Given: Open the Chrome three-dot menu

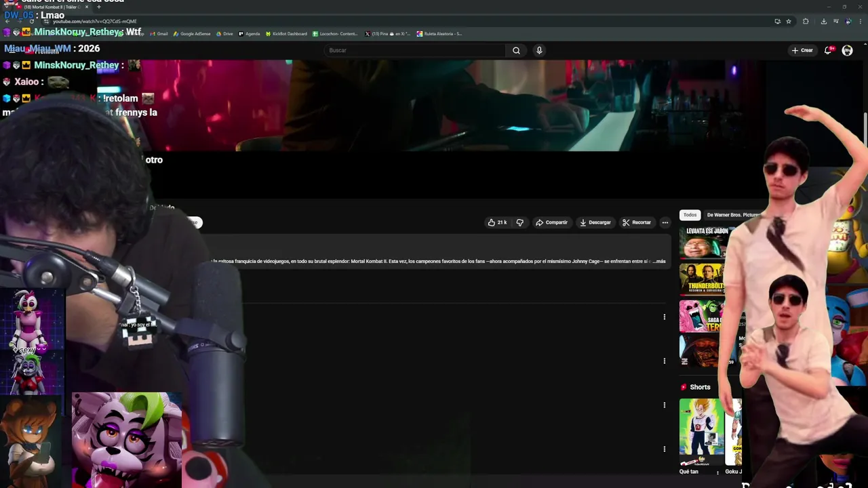Looking at the screenshot, I should tap(860, 21).
